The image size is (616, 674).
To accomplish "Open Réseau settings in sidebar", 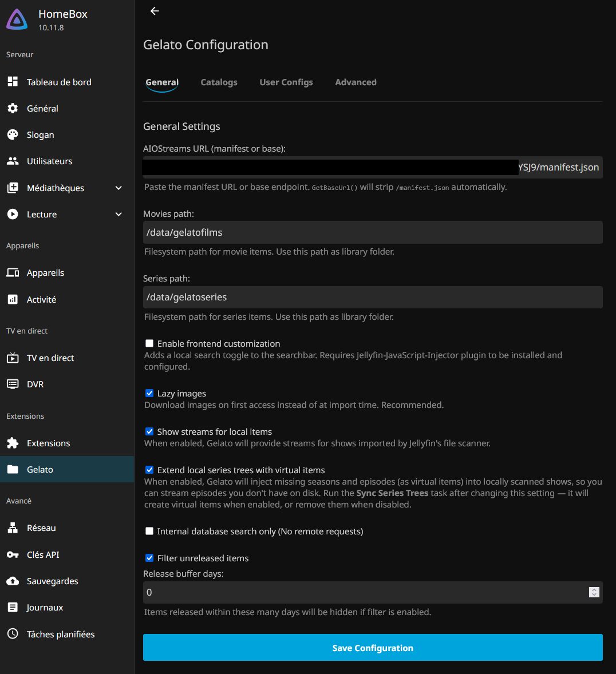I will [x=67, y=528].
